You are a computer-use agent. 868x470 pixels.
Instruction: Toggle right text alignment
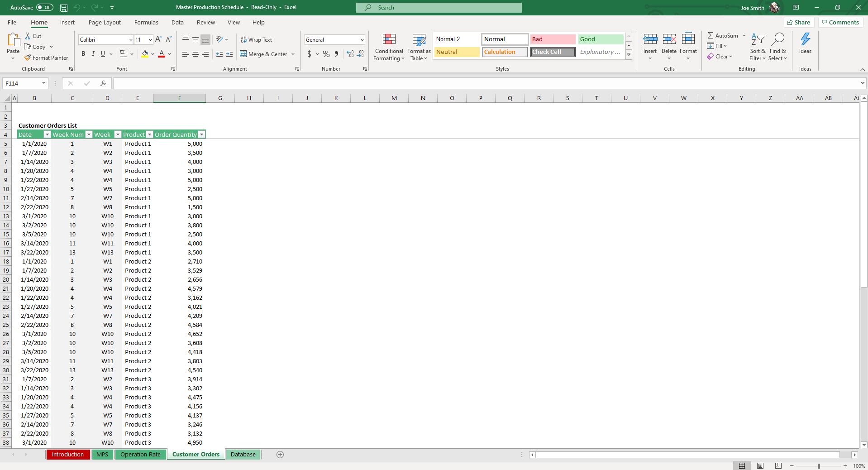pos(205,54)
